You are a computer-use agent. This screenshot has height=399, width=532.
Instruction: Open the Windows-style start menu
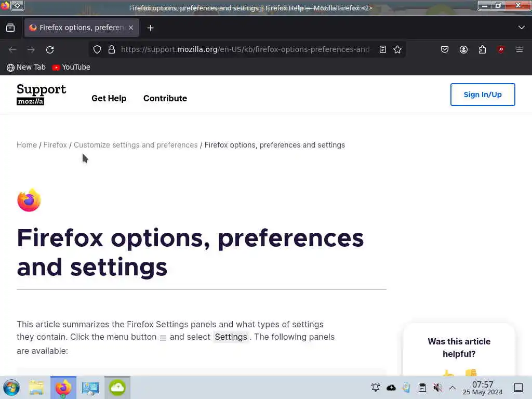11,388
